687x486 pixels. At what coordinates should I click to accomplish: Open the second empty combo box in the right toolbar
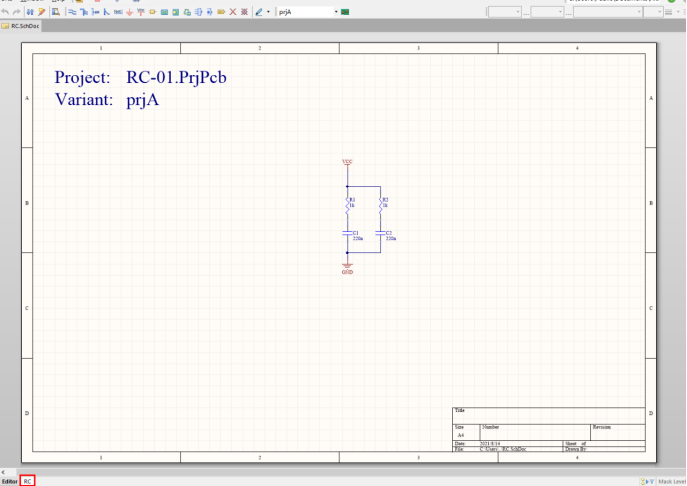pyautogui.click(x=546, y=12)
